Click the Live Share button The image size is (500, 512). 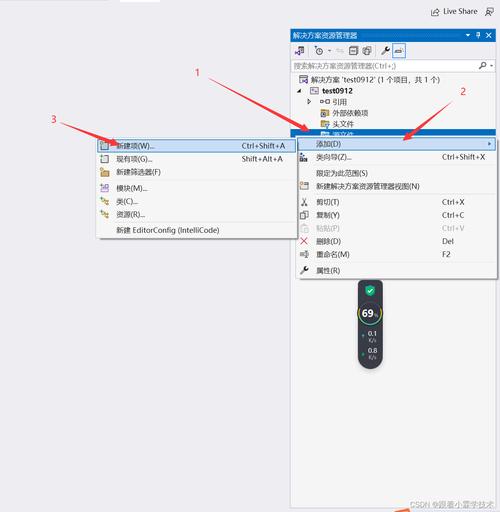tap(454, 12)
